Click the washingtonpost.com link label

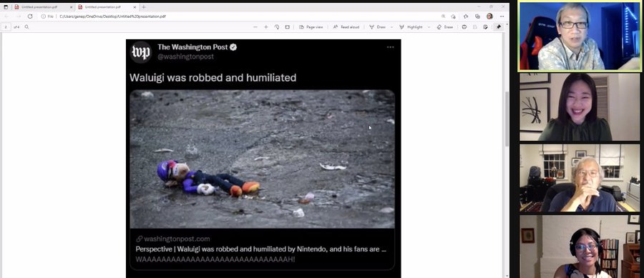pos(177,239)
